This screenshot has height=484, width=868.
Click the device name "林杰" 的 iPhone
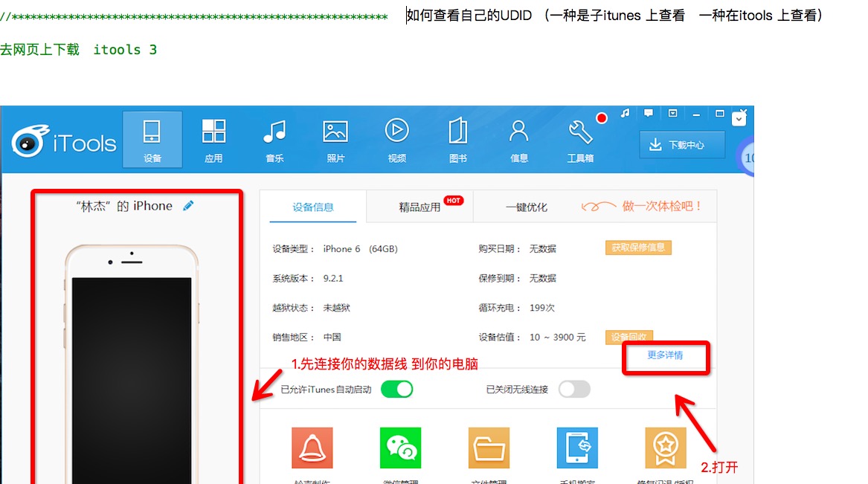click(x=124, y=206)
